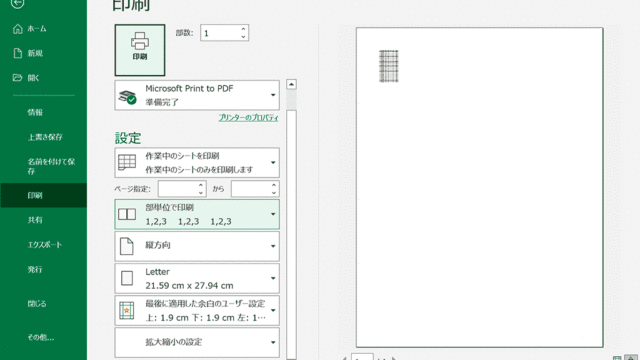This screenshot has width=640, height=360.
Task: Open the Microsoft Print to PDF printer dropdown
Action: pos(197,95)
